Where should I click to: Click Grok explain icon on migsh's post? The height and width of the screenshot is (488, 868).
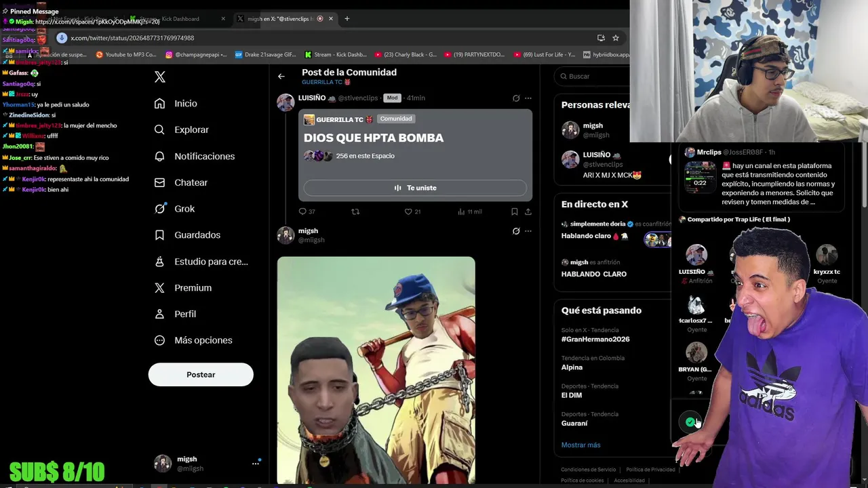(516, 231)
